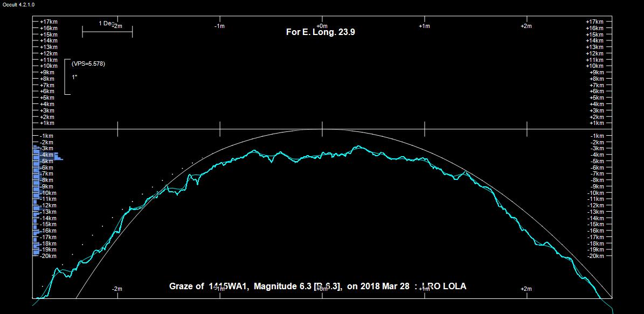Click the -1km label on left axis
Image resolution: width=644 pixels, height=314 pixels.
click(x=48, y=136)
